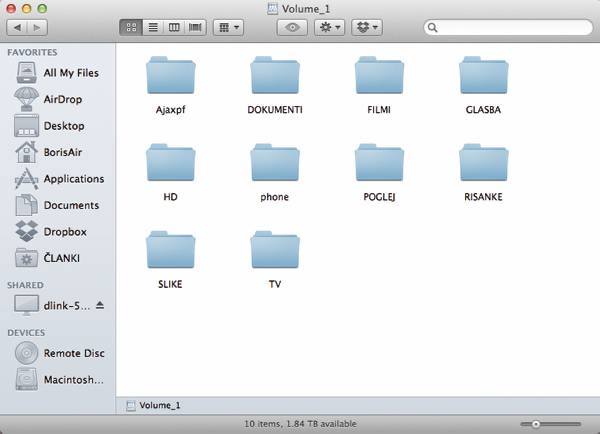Viewport: 600px width, 434px height.
Task: Minimize the window with yellow button
Action: coord(26,8)
